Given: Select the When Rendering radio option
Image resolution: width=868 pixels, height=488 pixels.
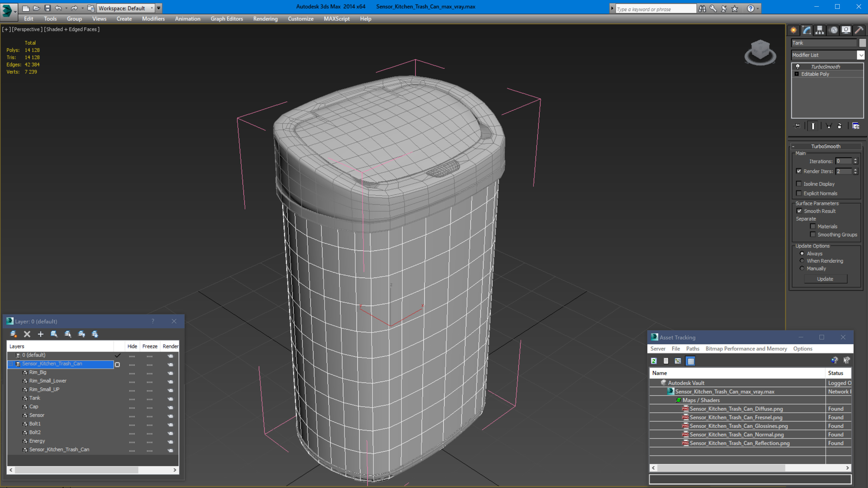Looking at the screenshot, I should click(x=802, y=260).
